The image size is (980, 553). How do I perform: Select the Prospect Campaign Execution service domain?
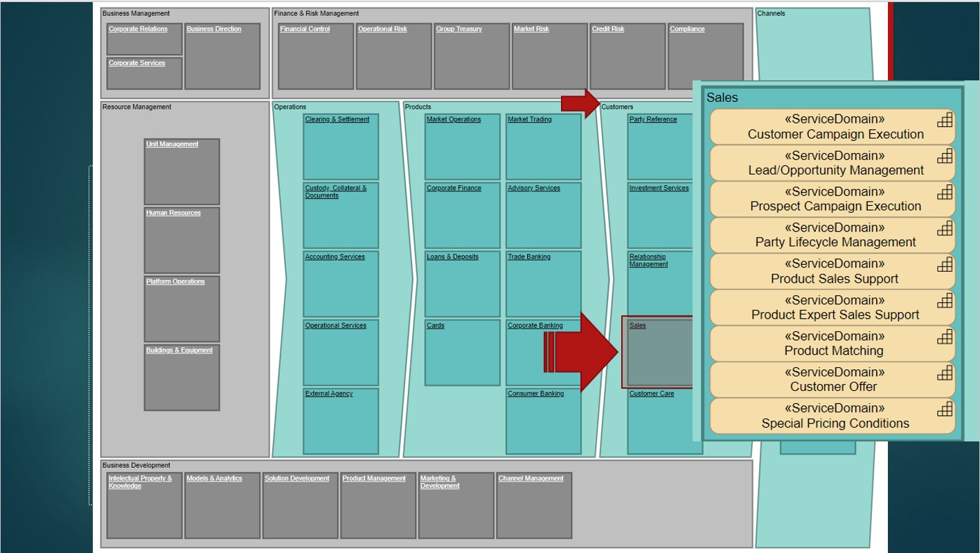[x=832, y=199]
